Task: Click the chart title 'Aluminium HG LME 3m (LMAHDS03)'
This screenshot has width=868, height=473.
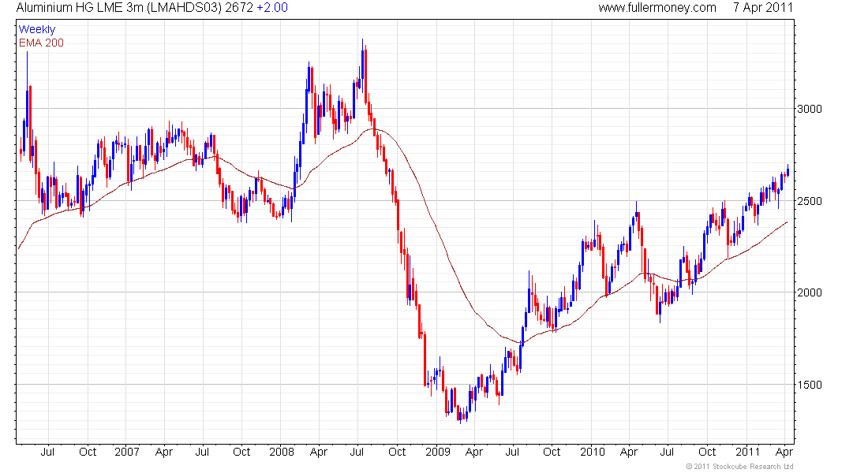Action: (x=119, y=8)
